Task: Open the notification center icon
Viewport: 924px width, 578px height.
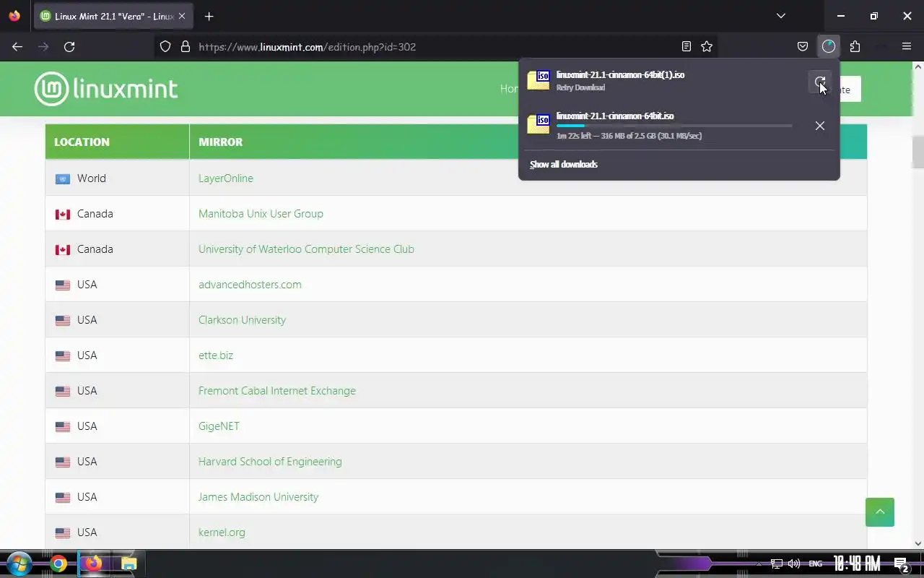Action: click(x=901, y=564)
